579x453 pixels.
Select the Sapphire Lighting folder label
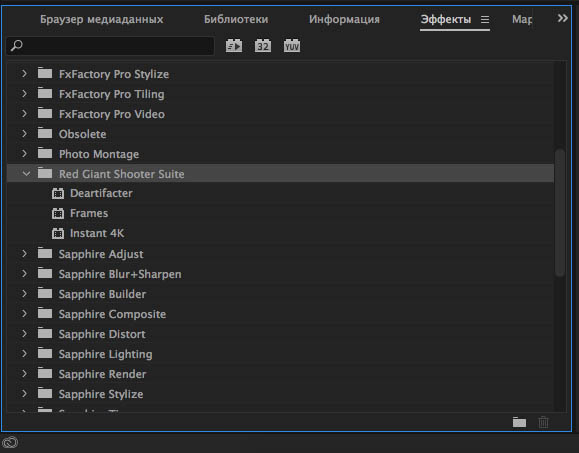click(105, 354)
